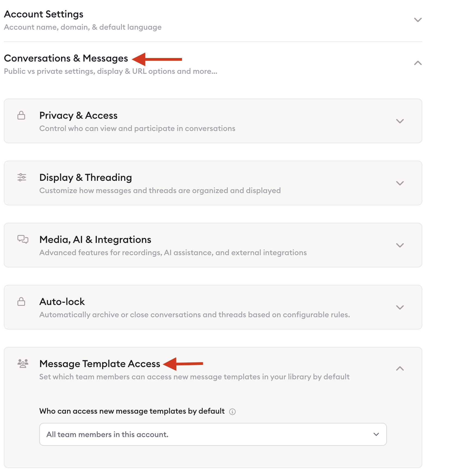Viewport: 455px width, 476px height.
Task: Expand the Auto-lock panel chevron
Action: [x=400, y=307]
